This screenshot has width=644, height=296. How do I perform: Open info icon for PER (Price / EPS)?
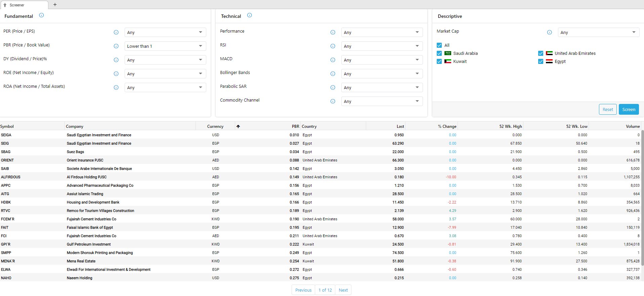116,32
